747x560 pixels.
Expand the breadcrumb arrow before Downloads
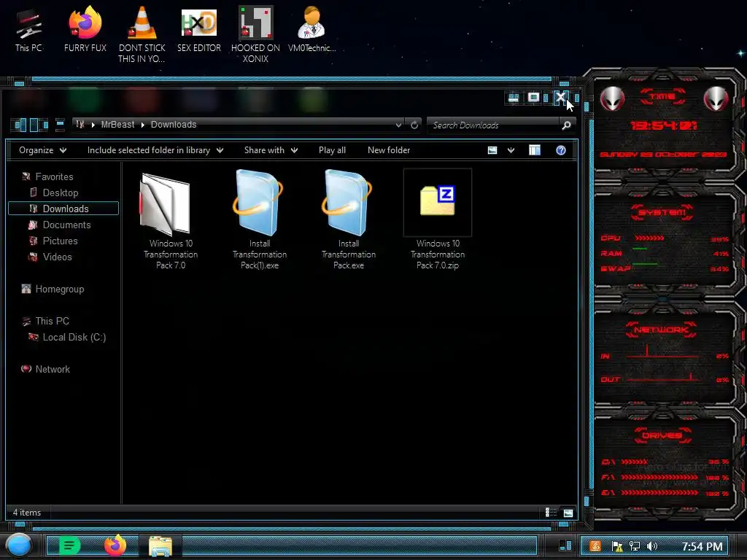tap(143, 125)
